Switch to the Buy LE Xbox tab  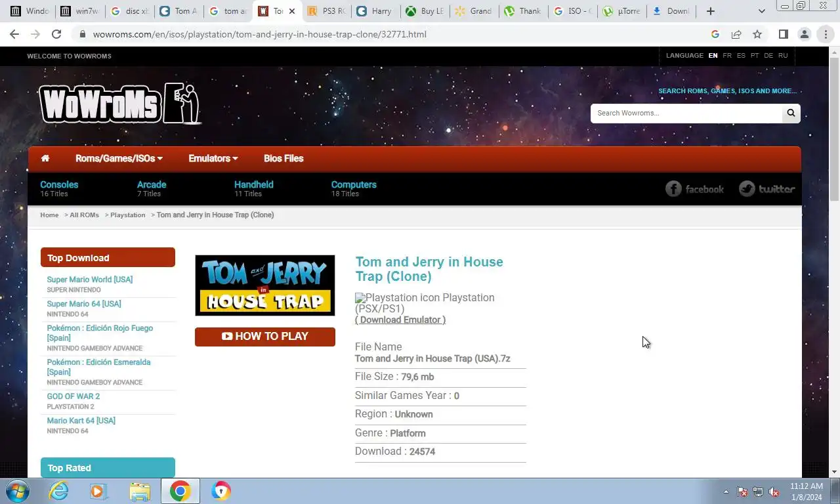point(424,11)
